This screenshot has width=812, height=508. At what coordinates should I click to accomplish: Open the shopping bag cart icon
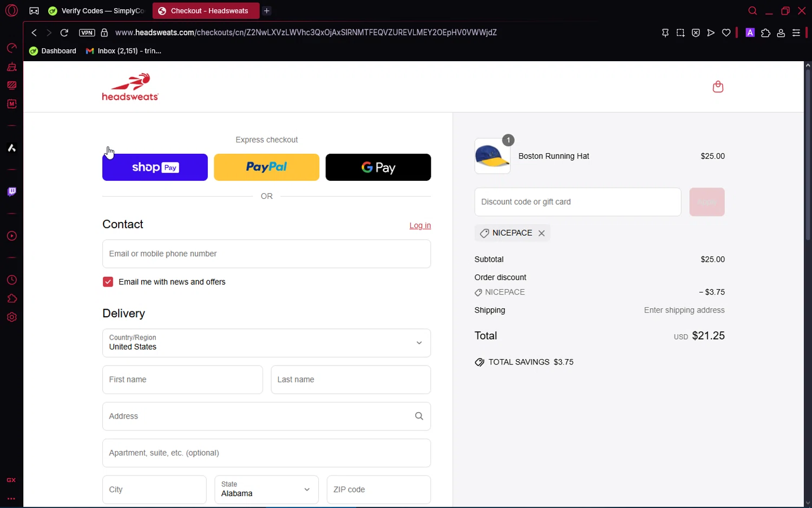[718, 87]
